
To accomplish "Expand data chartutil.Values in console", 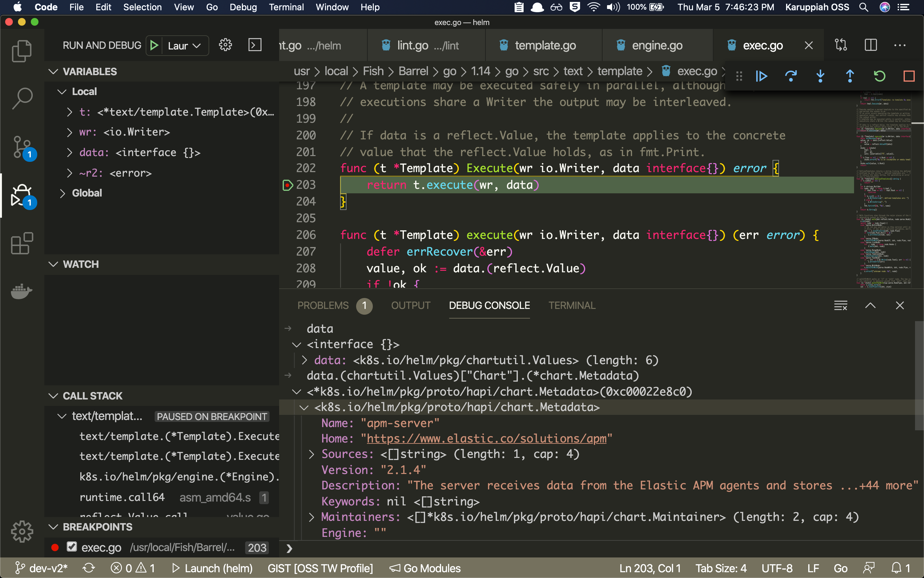I will [304, 360].
